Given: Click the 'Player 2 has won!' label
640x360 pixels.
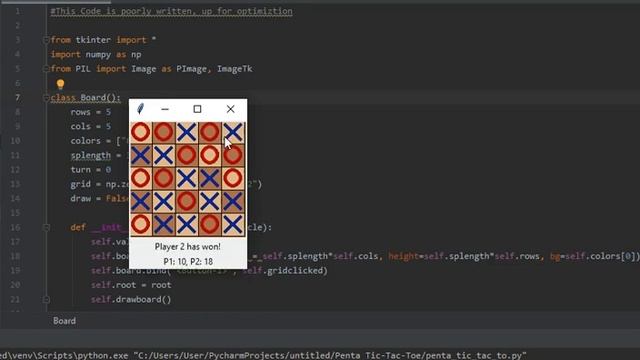Looking at the screenshot, I should click(x=188, y=247).
